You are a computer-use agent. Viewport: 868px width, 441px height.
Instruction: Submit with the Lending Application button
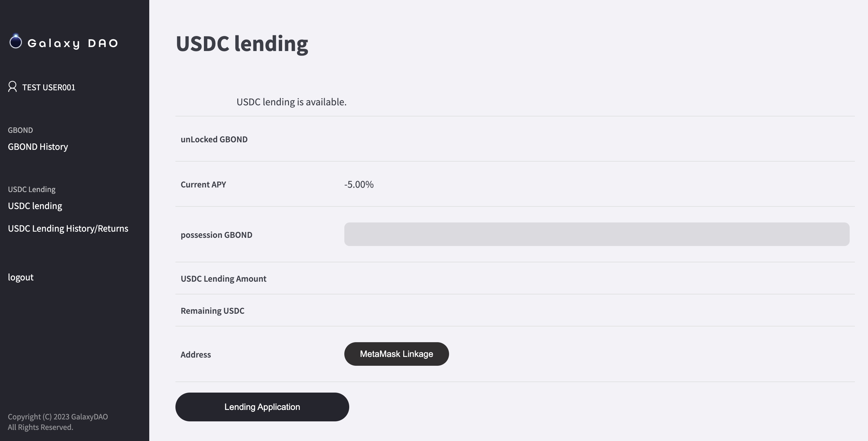tap(262, 407)
